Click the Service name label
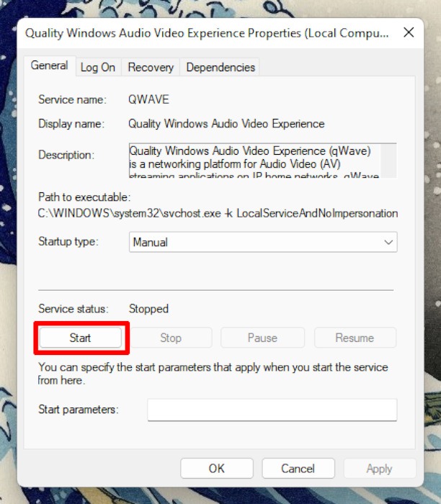Screen dimensions: 441x504 (x=72, y=99)
